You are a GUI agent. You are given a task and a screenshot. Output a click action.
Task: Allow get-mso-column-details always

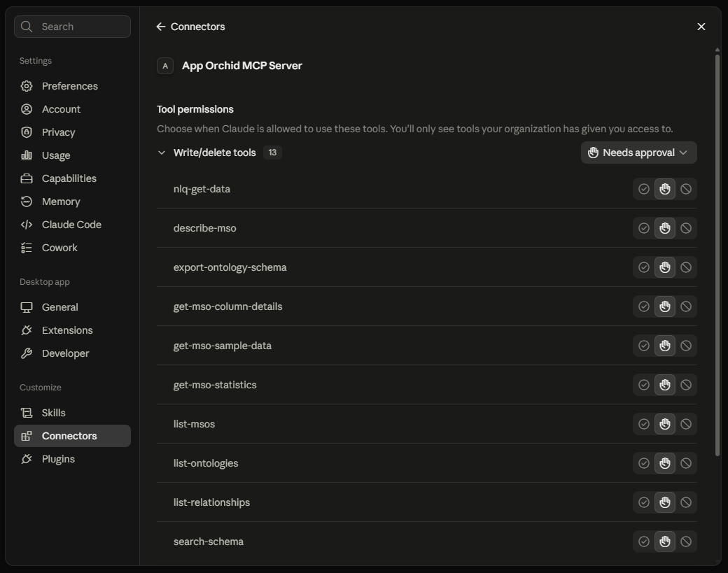[x=643, y=306]
